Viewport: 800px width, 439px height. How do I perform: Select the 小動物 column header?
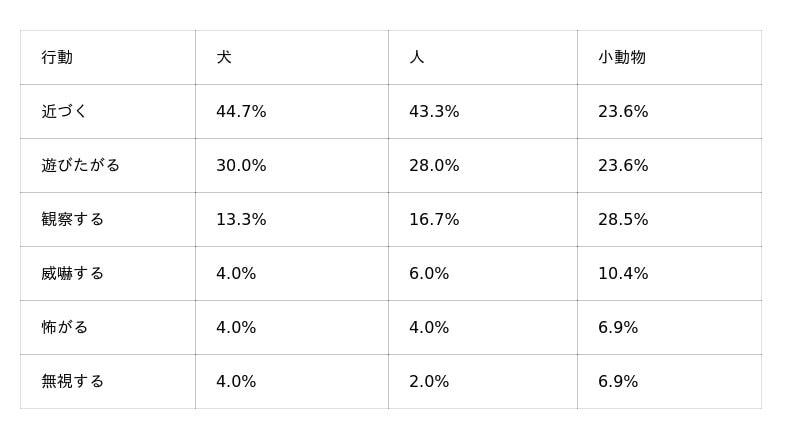[x=622, y=57]
